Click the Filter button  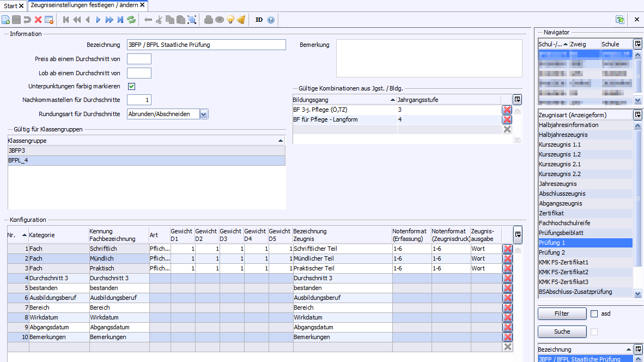[x=562, y=313]
